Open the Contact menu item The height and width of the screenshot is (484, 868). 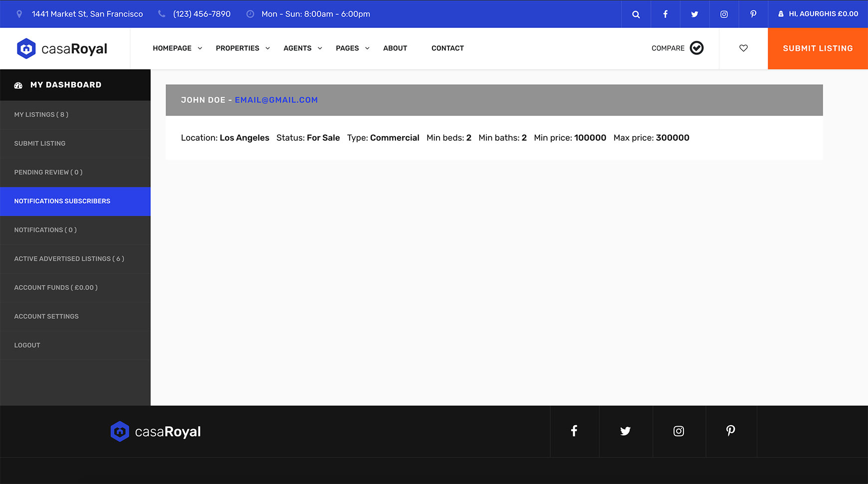point(447,48)
